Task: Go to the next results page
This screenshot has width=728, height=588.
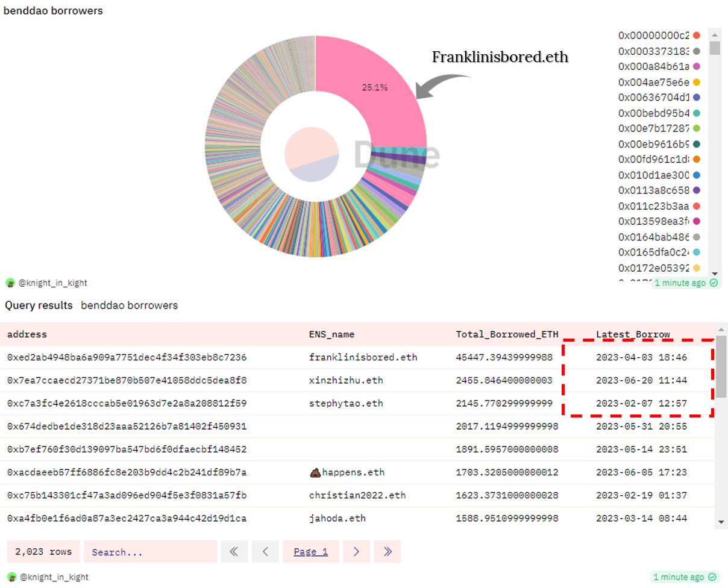Action: tap(356, 551)
